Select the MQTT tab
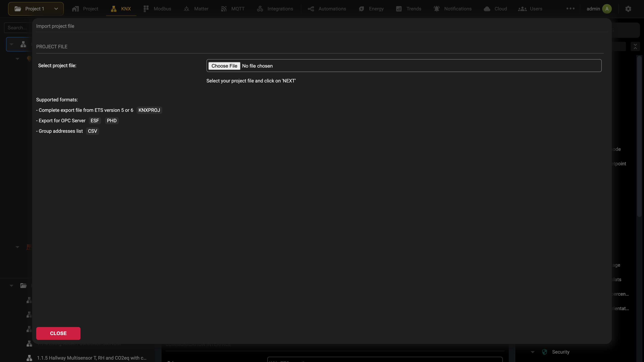This screenshot has height=362, width=644. 233,9
